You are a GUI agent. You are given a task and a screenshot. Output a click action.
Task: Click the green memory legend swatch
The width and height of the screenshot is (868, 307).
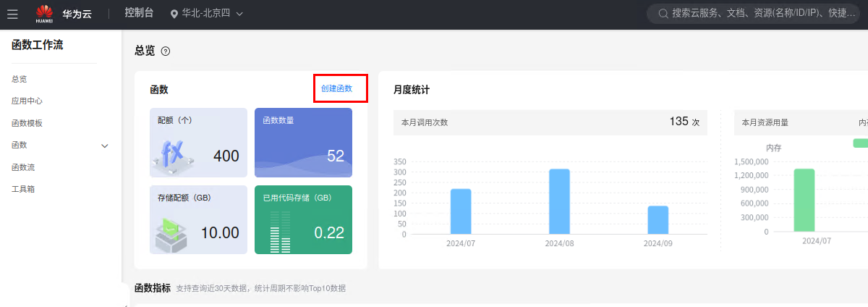861,143
